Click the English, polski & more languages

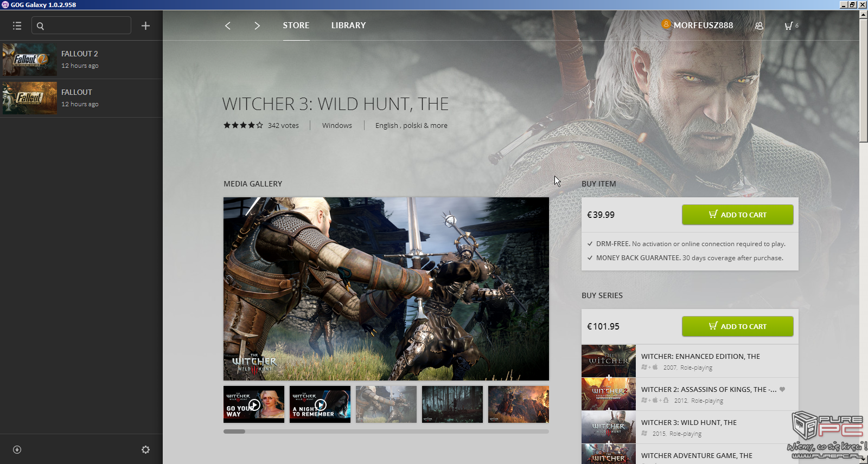point(411,125)
